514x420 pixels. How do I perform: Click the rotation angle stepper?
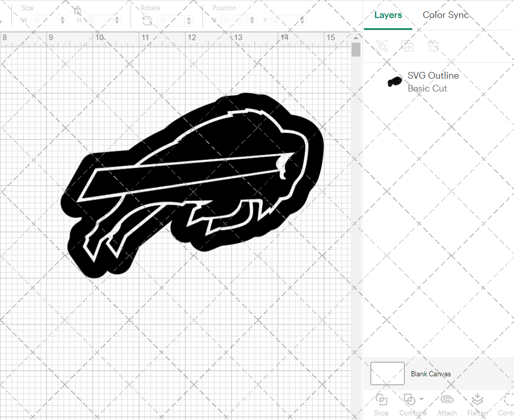188,20
